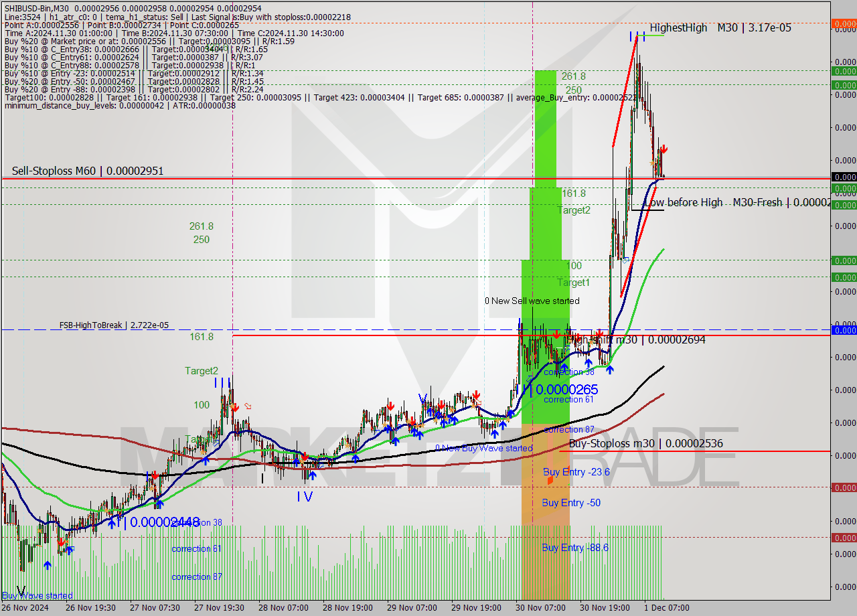Click the 28 Nov 19:00 time label
The width and height of the screenshot is (857, 616).
coord(347,608)
